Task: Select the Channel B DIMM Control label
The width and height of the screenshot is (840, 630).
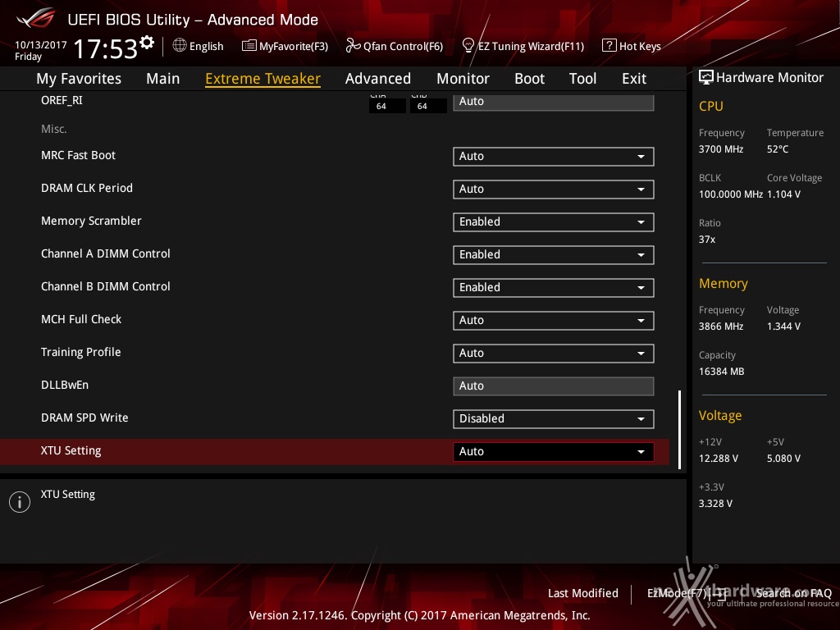Action: [x=106, y=286]
